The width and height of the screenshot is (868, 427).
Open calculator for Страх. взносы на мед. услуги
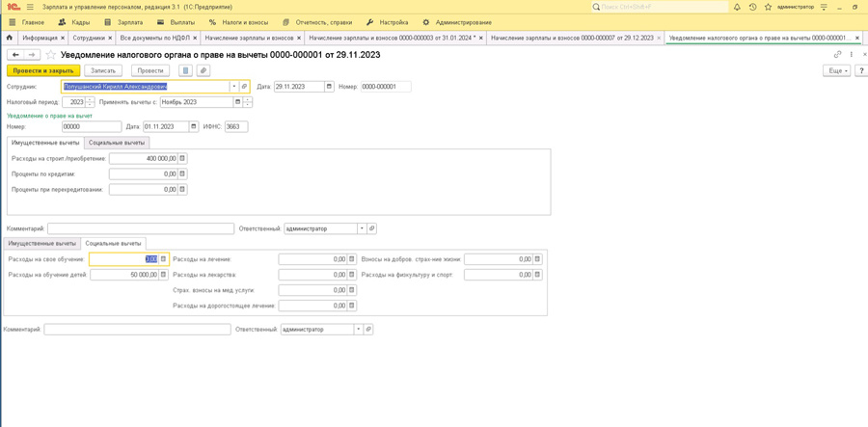351,290
